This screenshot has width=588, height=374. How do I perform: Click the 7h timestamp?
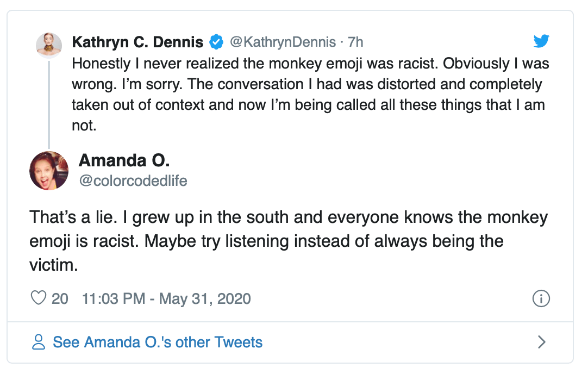[x=355, y=42]
